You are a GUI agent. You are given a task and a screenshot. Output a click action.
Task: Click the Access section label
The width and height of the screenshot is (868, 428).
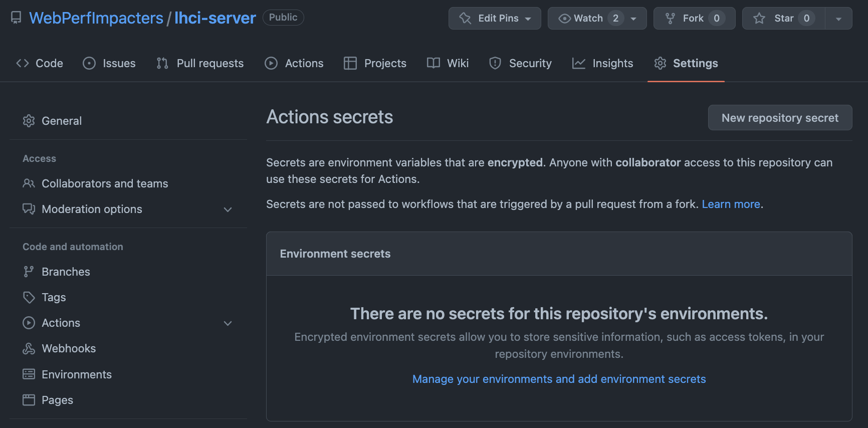point(39,158)
